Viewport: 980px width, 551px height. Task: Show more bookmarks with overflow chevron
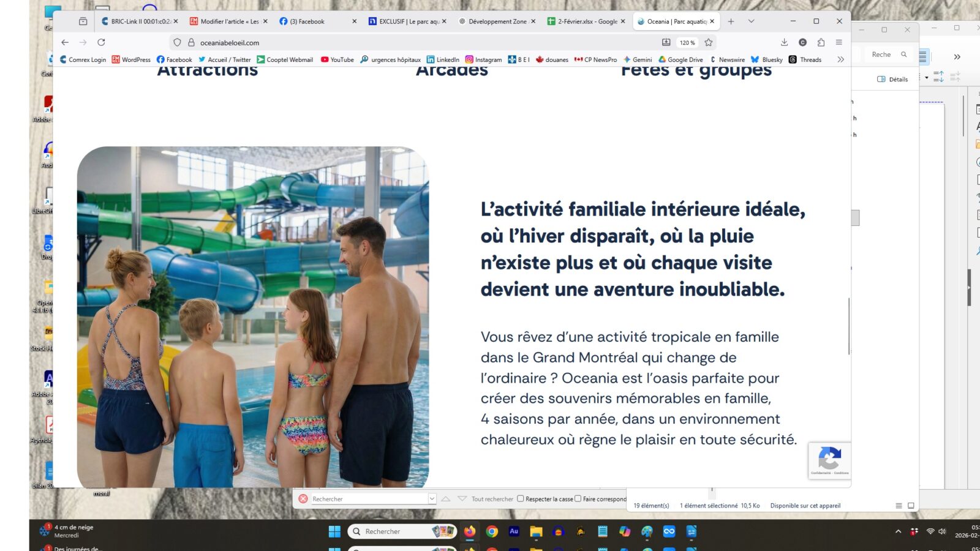(x=840, y=59)
